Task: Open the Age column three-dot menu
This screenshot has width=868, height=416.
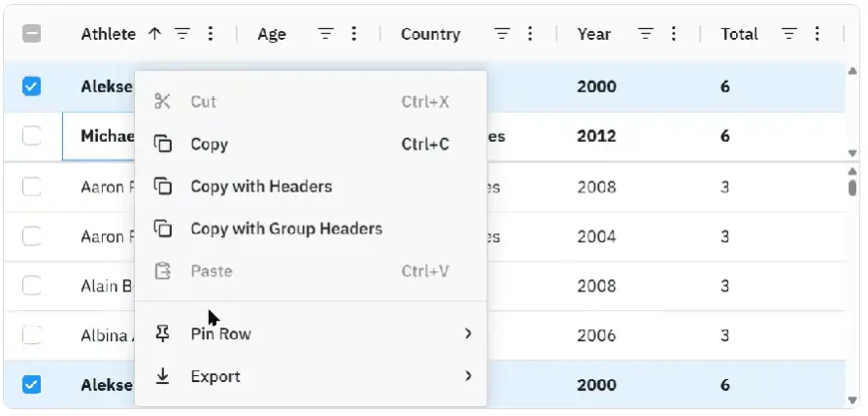Action: click(353, 34)
